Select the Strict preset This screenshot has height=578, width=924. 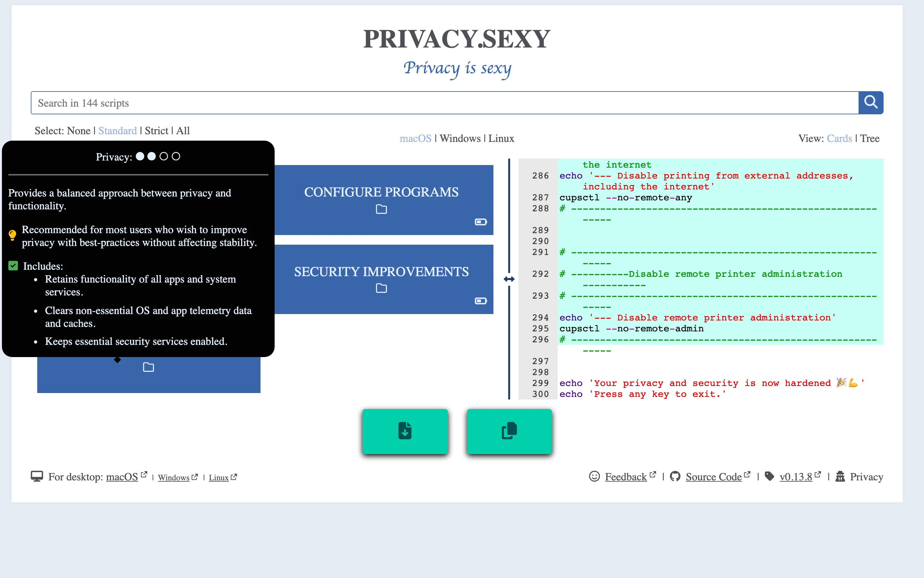click(x=157, y=131)
